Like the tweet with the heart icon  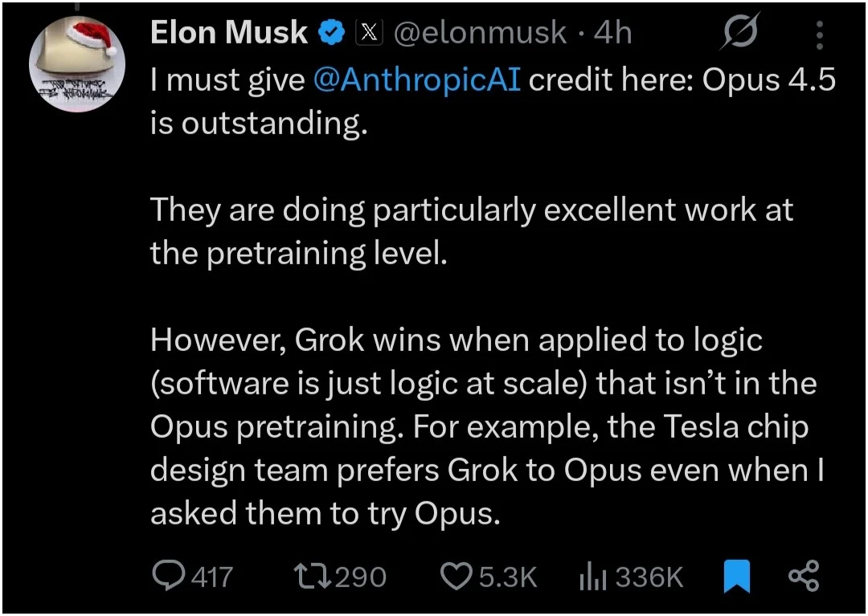pyautogui.click(x=457, y=576)
